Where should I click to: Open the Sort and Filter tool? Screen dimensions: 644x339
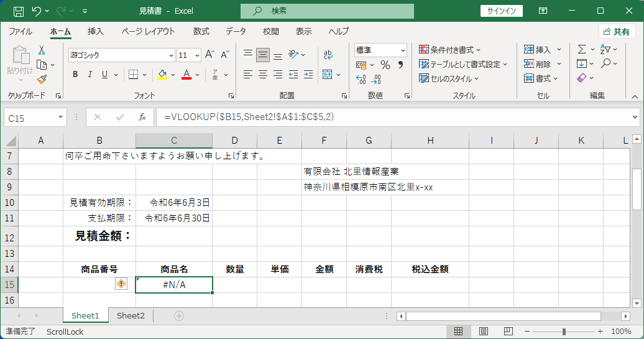coord(605,49)
